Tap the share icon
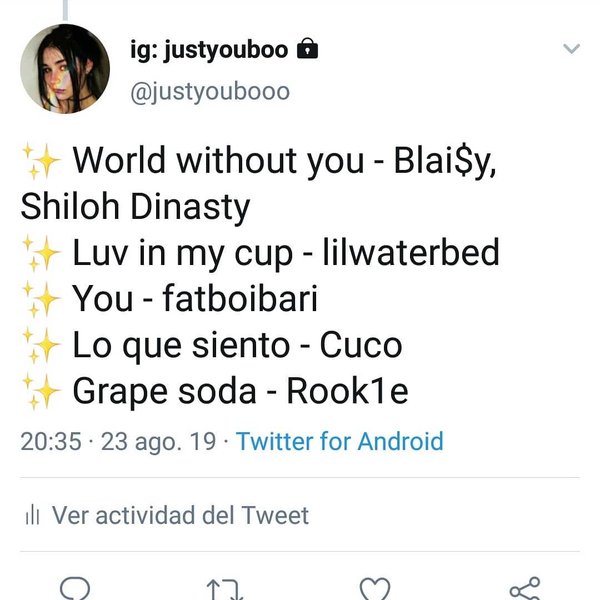 524,588
